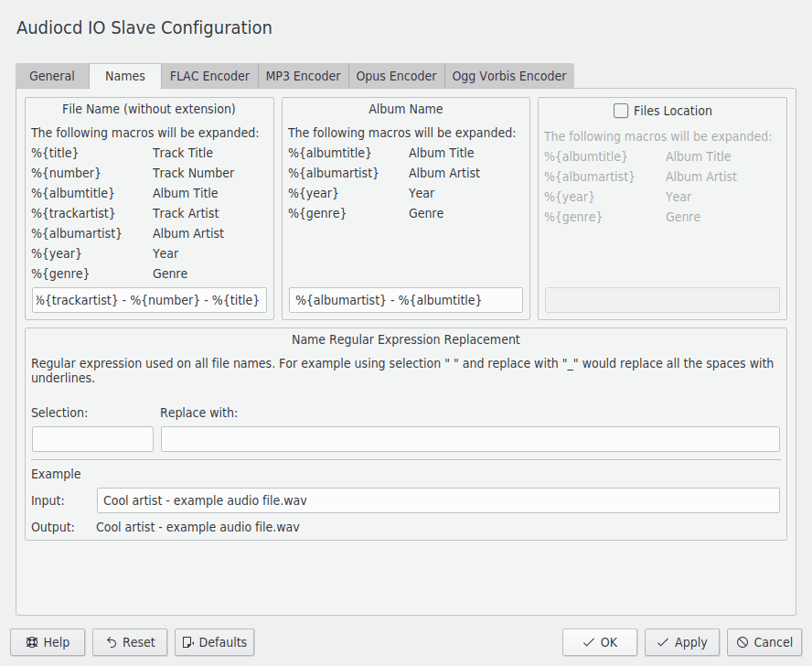
Task: Switch to the Opus Encoder tab
Action: (x=396, y=76)
